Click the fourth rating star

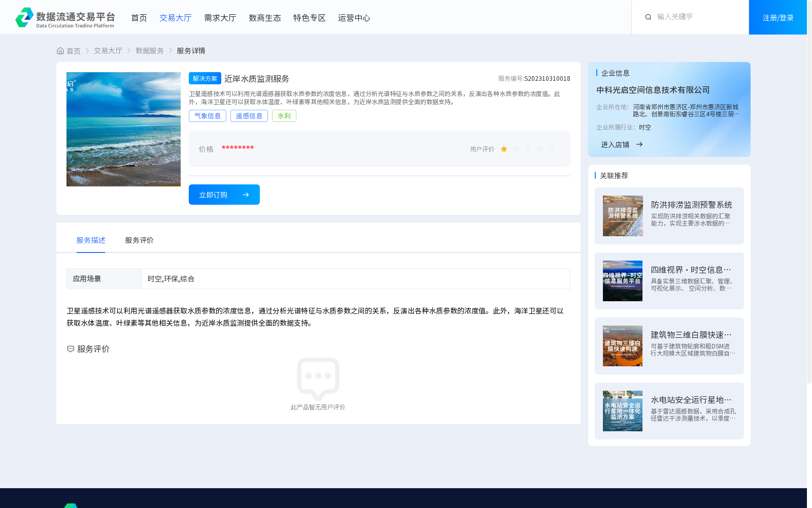point(540,149)
